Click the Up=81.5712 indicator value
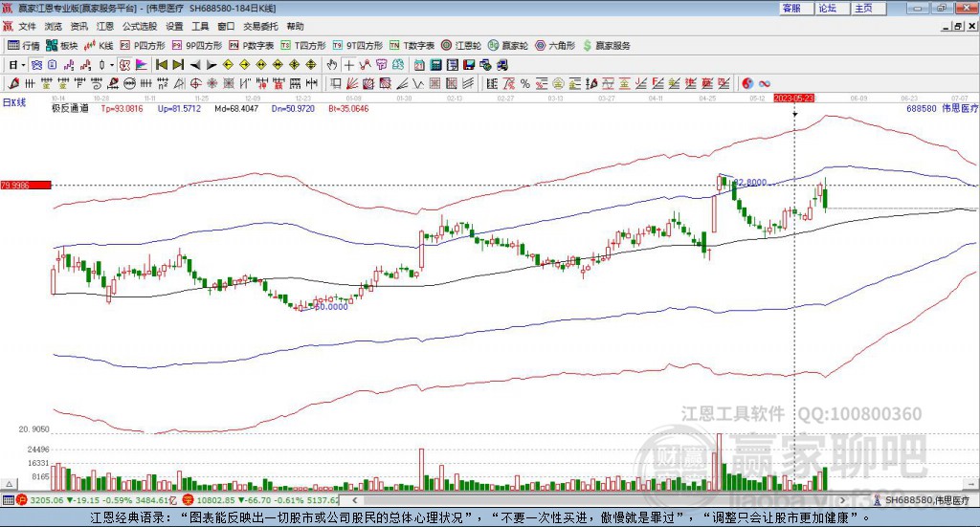This screenshot has height=527, width=980. [179, 109]
